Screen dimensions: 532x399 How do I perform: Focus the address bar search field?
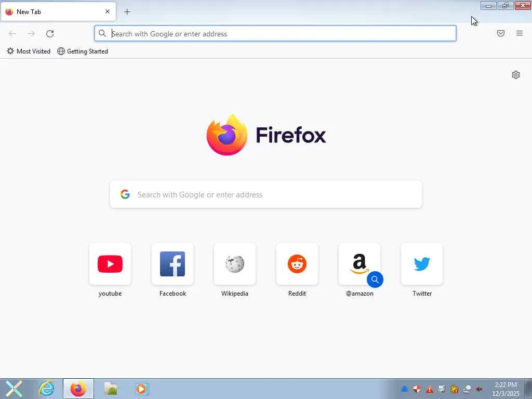(275, 33)
